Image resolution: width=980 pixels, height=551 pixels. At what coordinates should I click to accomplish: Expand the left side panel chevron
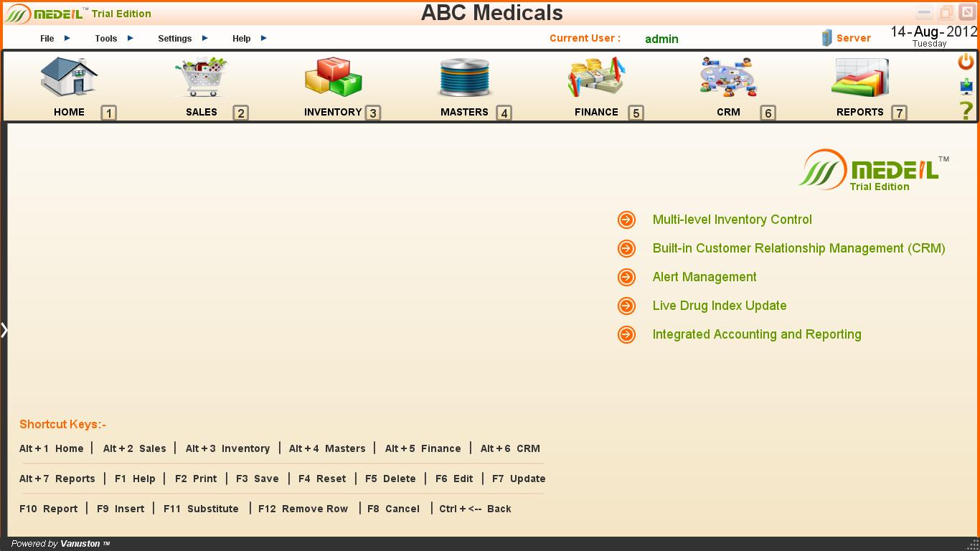pyautogui.click(x=4, y=330)
